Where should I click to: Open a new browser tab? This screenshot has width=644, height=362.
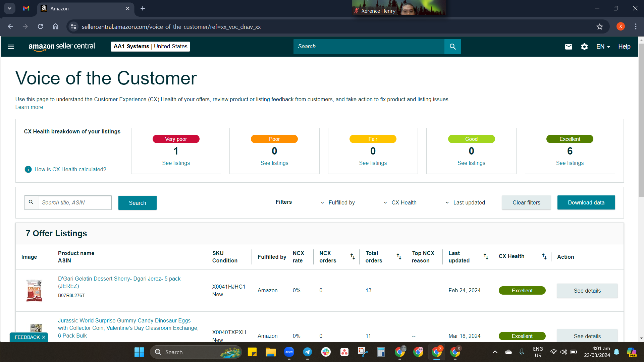tap(143, 8)
